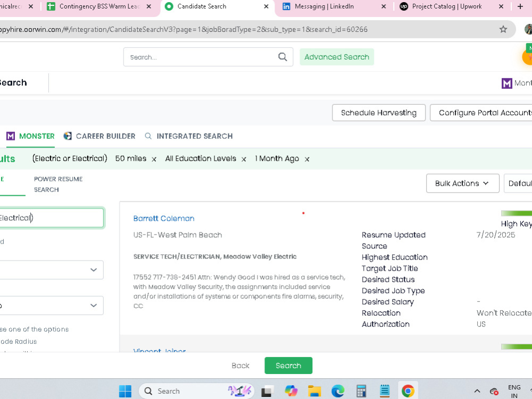532x399 pixels.
Task: Close the Contingency BSS Warm Leads tab
Action: tap(149, 6)
